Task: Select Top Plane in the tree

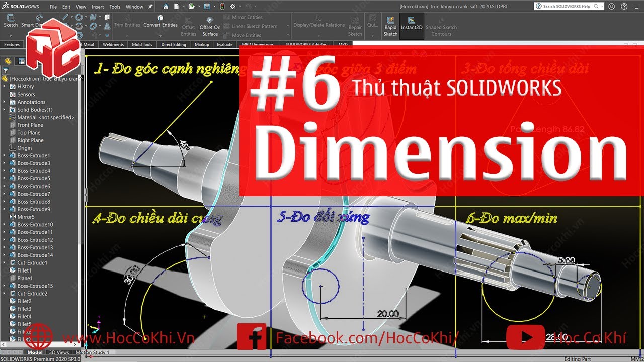Action: click(x=29, y=133)
